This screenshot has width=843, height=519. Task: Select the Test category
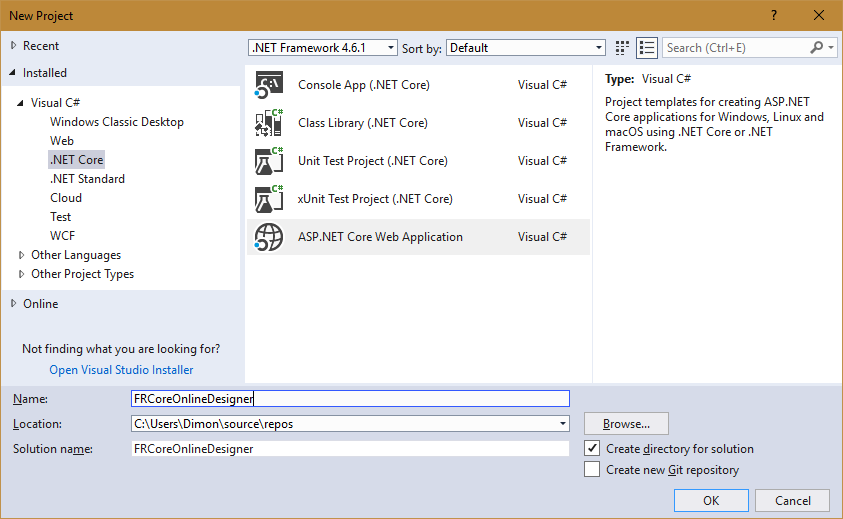(x=60, y=217)
